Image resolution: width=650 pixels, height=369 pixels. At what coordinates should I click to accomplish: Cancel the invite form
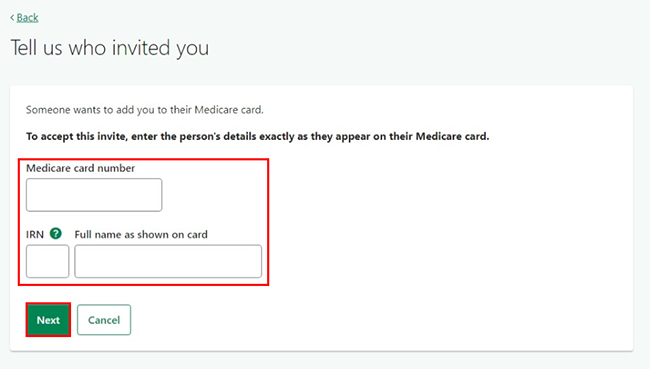click(104, 320)
